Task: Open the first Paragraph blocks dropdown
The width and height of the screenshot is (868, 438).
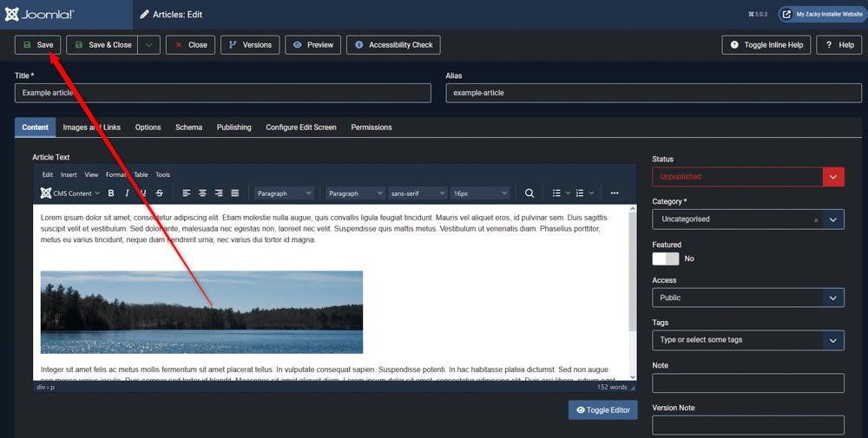Action: pyautogui.click(x=285, y=193)
